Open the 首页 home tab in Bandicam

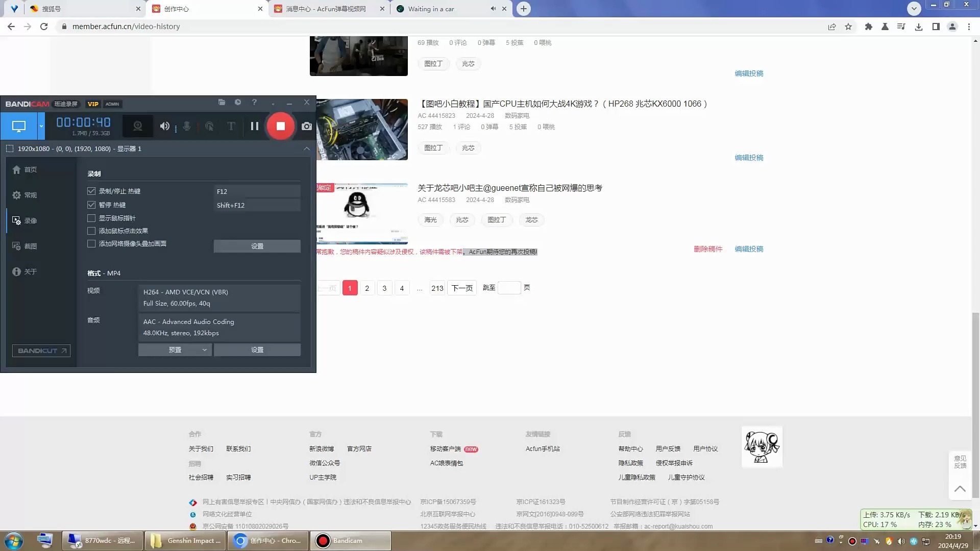(x=24, y=169)
